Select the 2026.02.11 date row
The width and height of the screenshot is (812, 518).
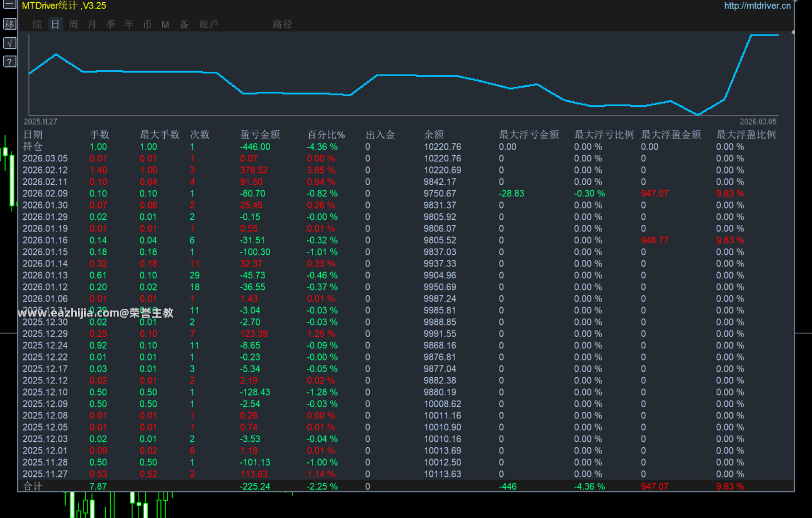[x=45, y=182]
